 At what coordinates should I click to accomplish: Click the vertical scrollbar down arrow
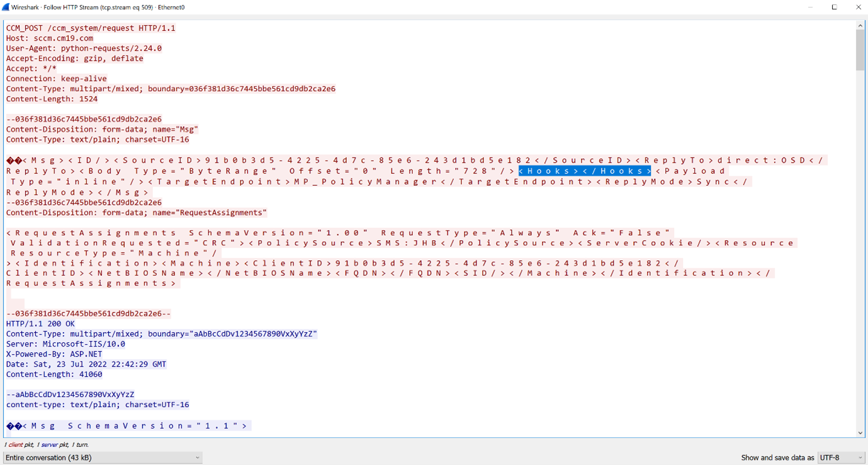860,433
